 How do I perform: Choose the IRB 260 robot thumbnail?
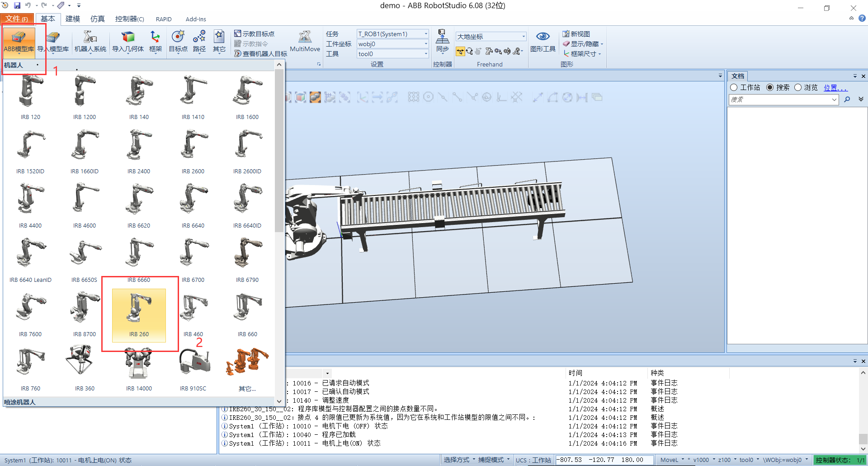click(x=139, y=315)
